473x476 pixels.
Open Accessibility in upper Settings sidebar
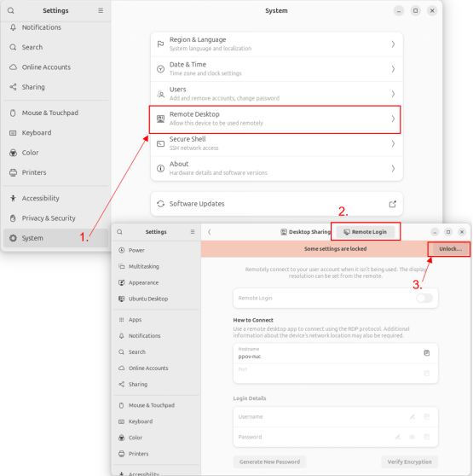(x=55, y=199)
